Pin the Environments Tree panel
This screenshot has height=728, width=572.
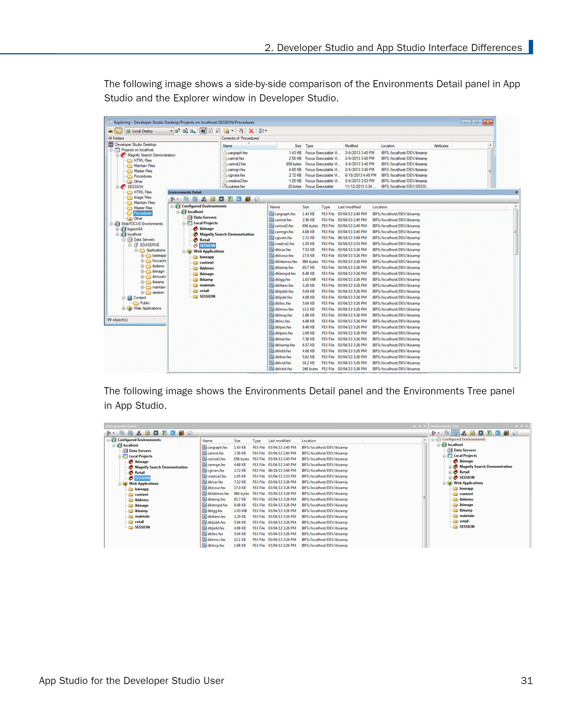point(522,426)
